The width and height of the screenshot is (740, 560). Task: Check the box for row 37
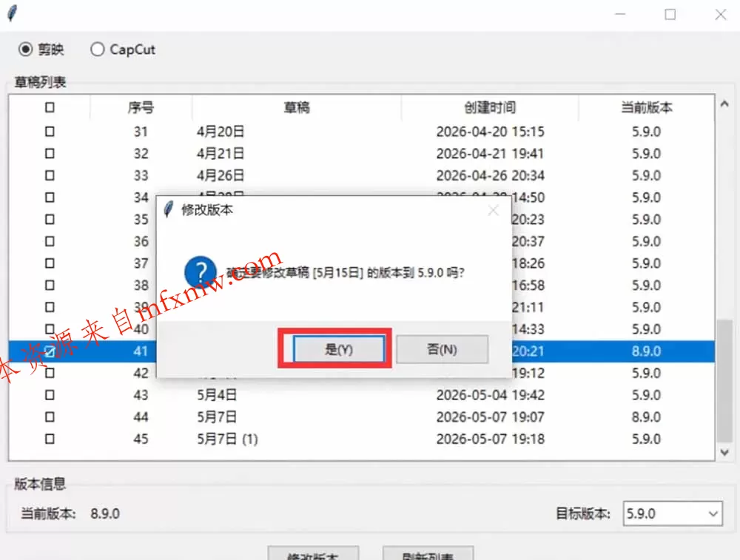50,263
